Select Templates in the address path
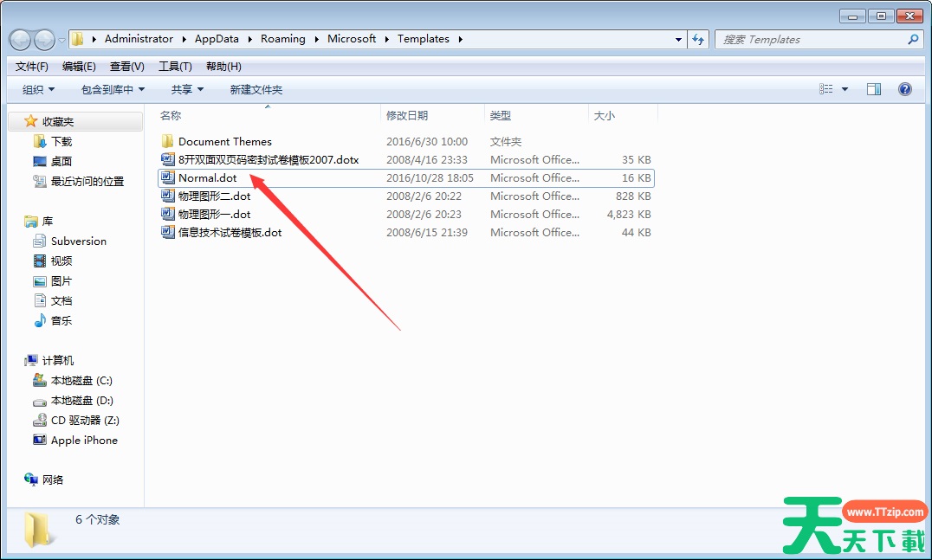This screenshot has height=560, width=932. [424, 39]
